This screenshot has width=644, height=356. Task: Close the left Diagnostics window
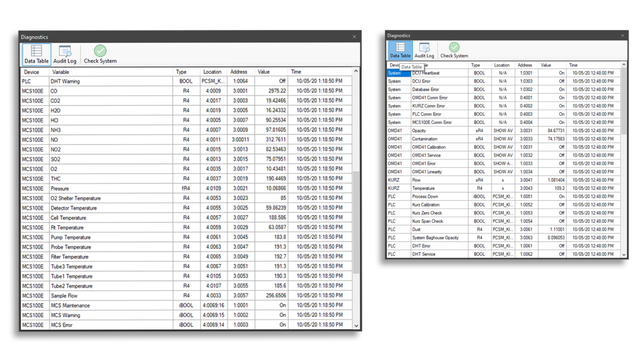pyautogui.click(x=354, y=37)
